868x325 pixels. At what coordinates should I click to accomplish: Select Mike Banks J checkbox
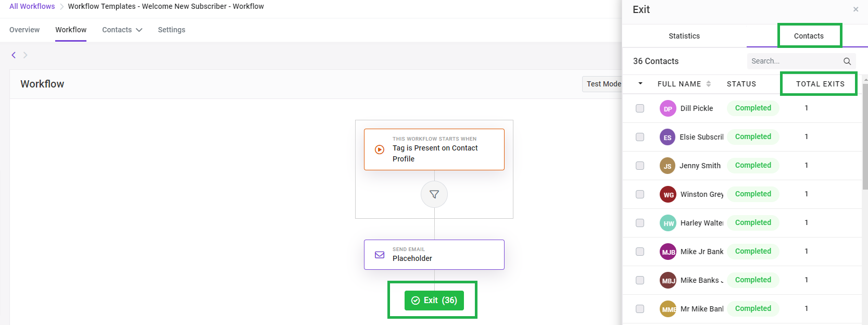tap(640, 280)
